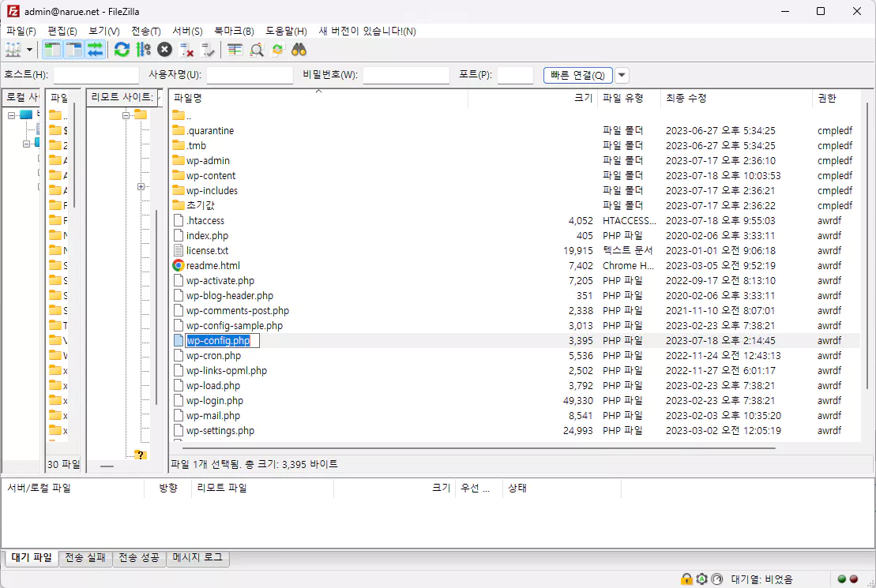Open the new version available menu

coord(367,32)
